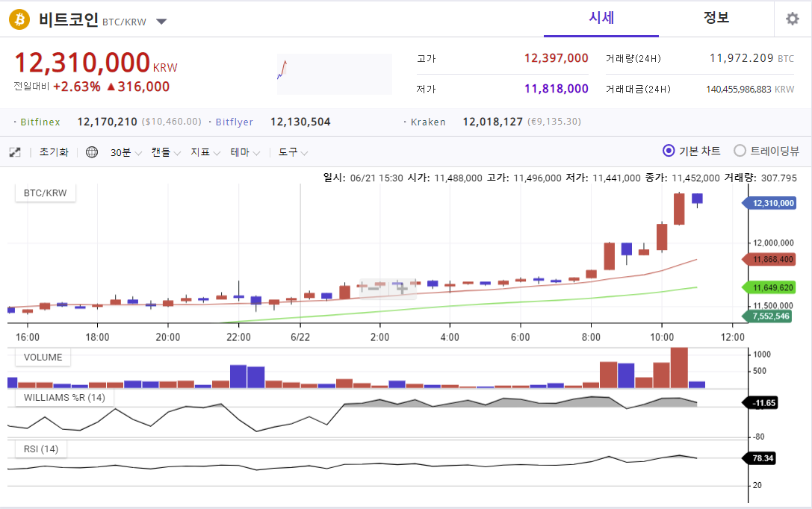Click the ▲316,000 price change amount

point(138,87)
